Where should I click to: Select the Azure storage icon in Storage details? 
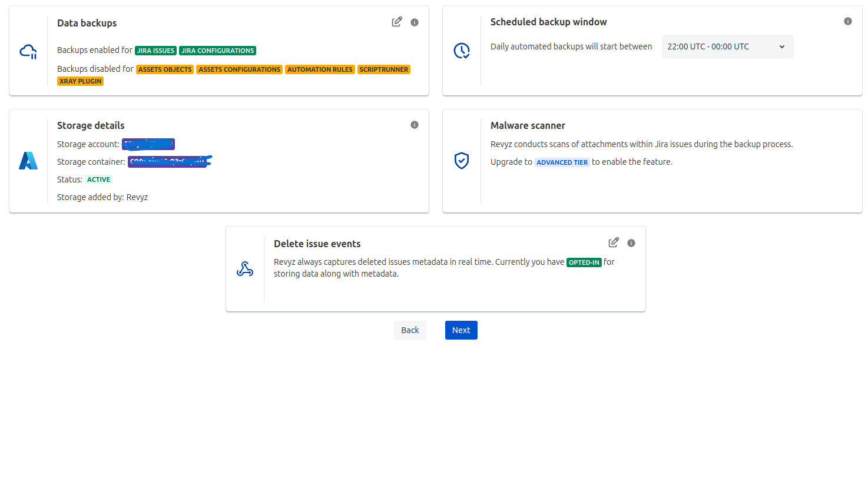(27, 160)
